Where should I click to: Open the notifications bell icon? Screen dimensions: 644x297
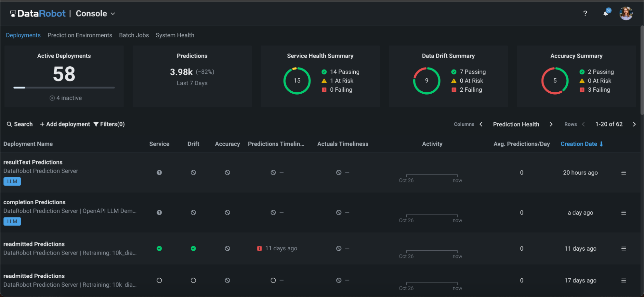606,13
